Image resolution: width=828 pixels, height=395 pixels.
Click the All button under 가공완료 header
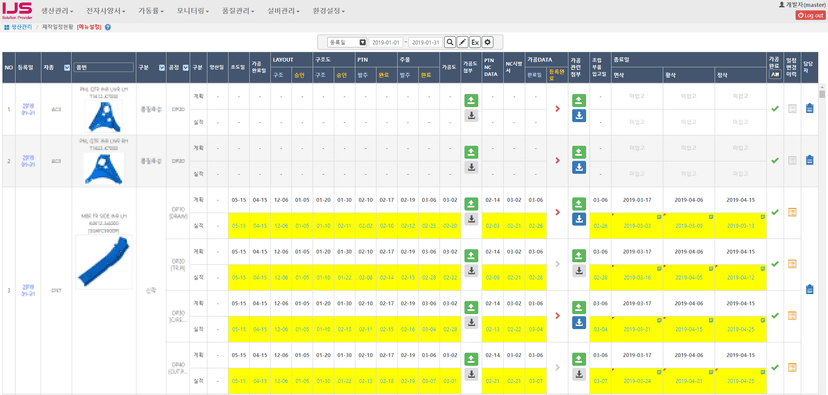(775, 75)
